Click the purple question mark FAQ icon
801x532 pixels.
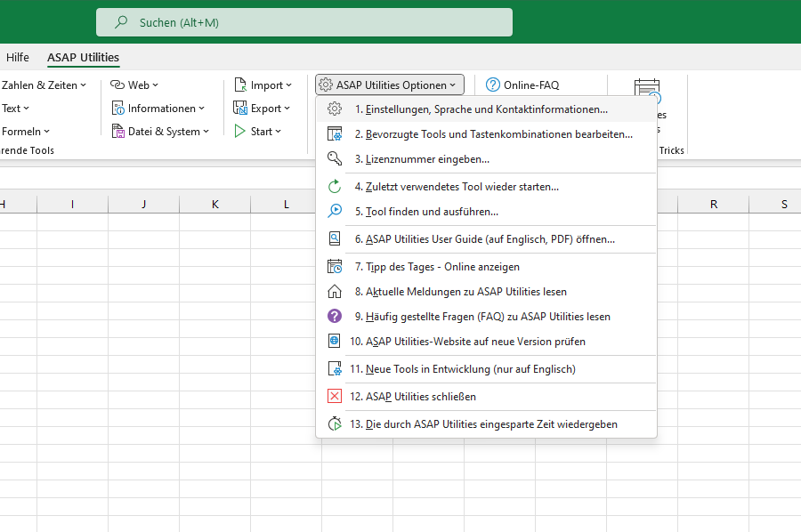click(x=335, y=316)
